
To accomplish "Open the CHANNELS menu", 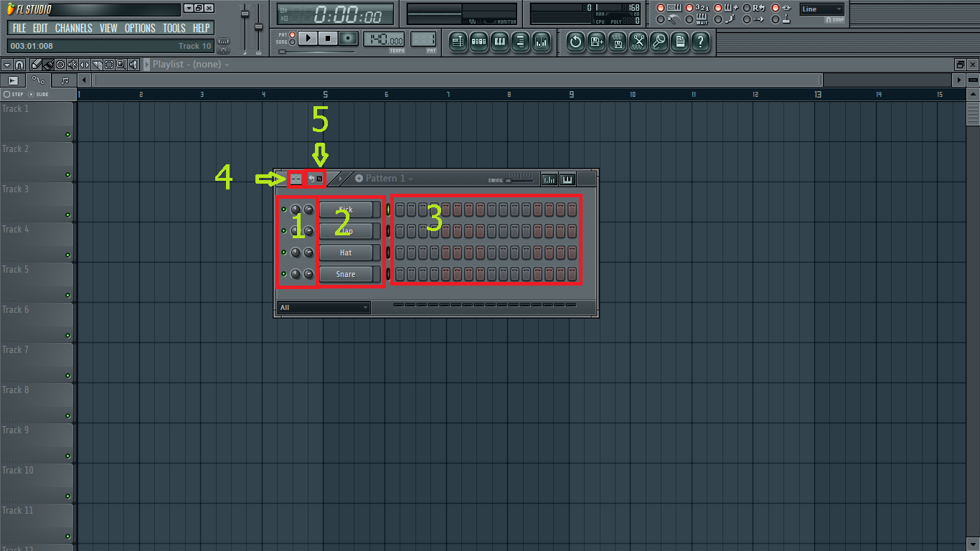I will [74, 28].
